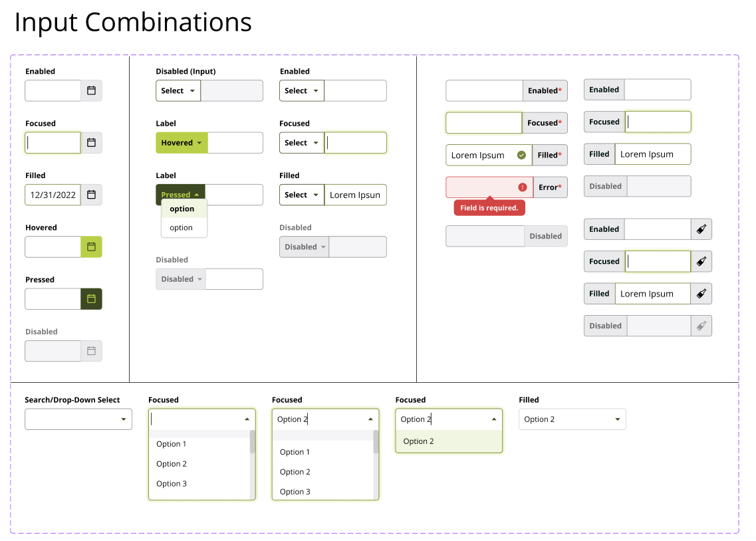Click the empty input next to Enabled* label
The height and width of the screenshot is (541, 756).
click(x=484, y=90)
